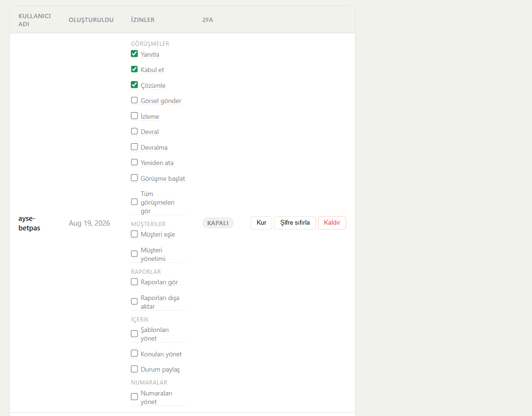Enable Raporları dışa aktar permission
Viewport: 532px width, 416px height.
point(134,302)
